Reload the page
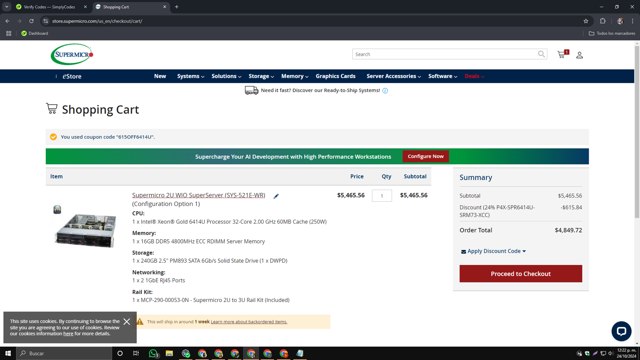Image resolution: width=640 pixels, height=360 pixels. point(31,21)
